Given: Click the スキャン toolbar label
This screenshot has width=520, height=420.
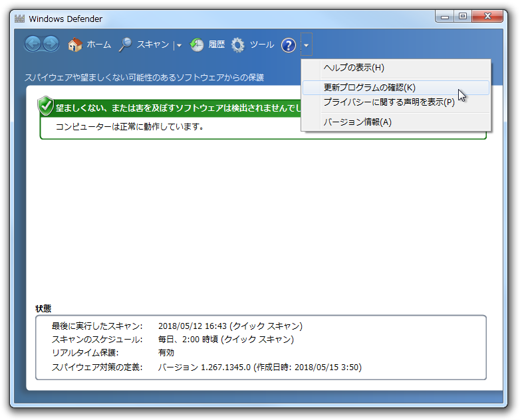Looking at the screenshot, I should click(x=153, y=45).
